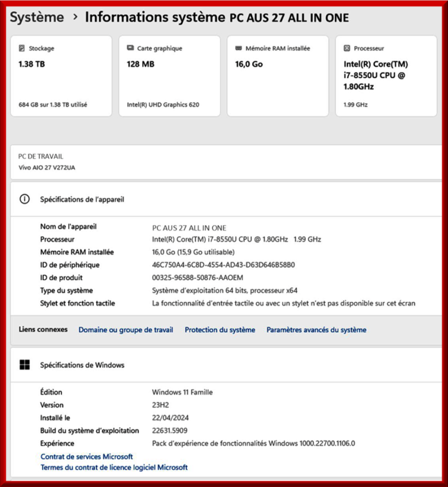
Task: Open the Processeur card
Action: pos(386,76)
